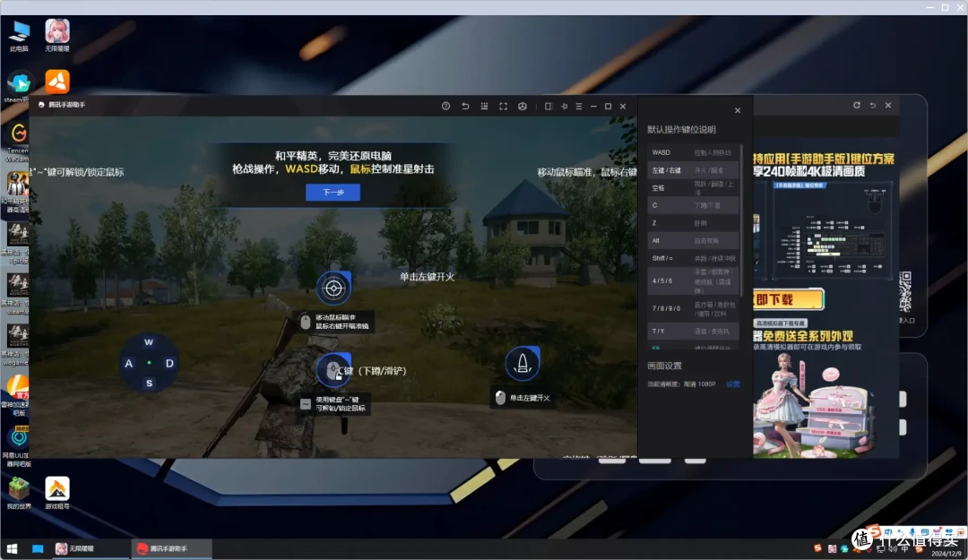
Task: Click the pin window icon in emulator toolbar
Action: (x=564, y=107)
